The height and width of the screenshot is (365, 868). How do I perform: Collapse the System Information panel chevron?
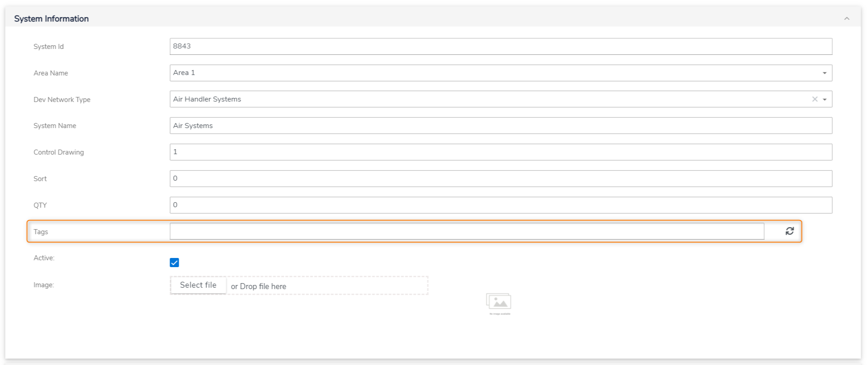(x=847, y=19)
